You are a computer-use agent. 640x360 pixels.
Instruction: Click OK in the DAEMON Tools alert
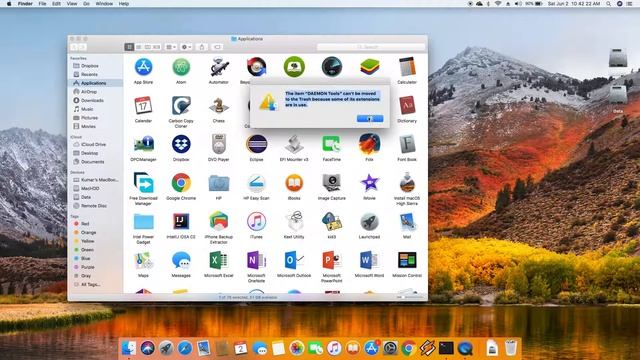[370, 118]
